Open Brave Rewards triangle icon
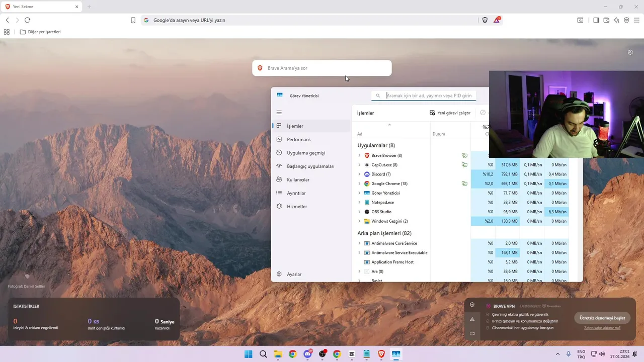The height and width of the screenshot is (362, 644). coord(497,20)
